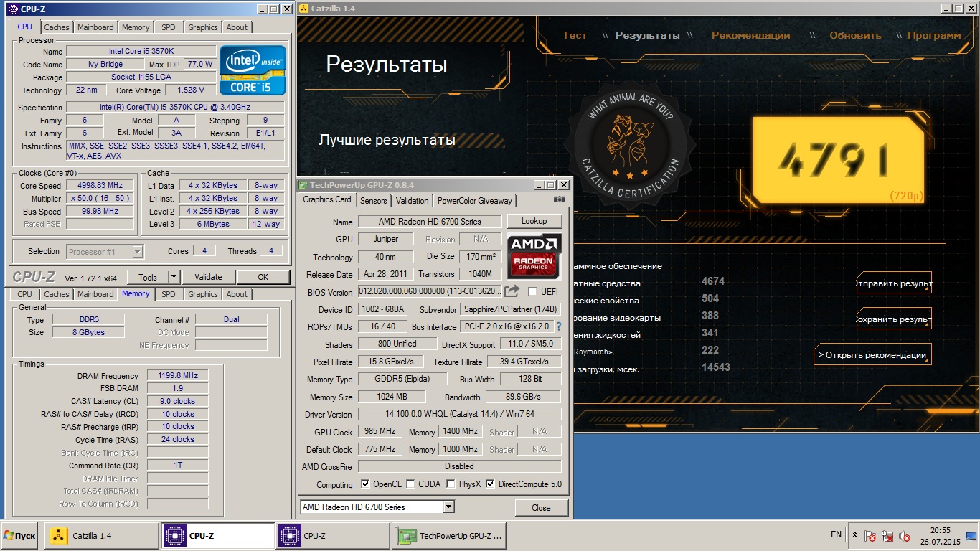Click the Catzilla 1.4 title bar icon

[303, 9]
